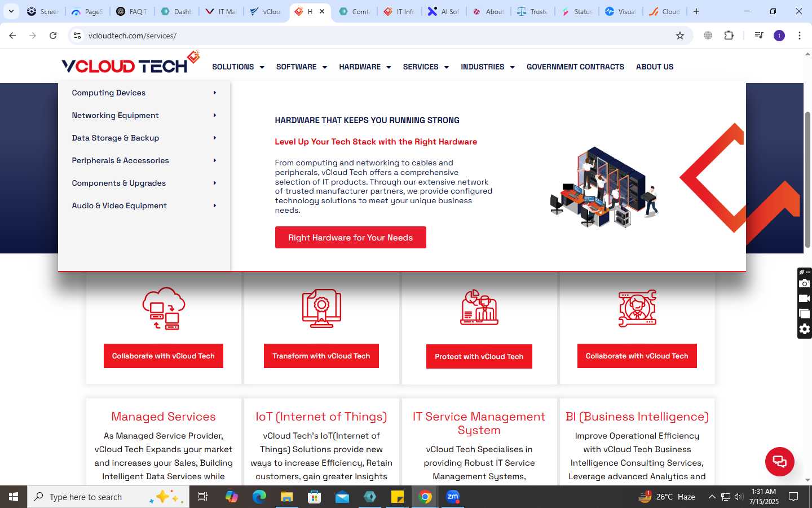Image resolution: width=812 pixels, height=508 pixels.
Task: Show hidden system tray icons chevron
Action: coord(712,497)
